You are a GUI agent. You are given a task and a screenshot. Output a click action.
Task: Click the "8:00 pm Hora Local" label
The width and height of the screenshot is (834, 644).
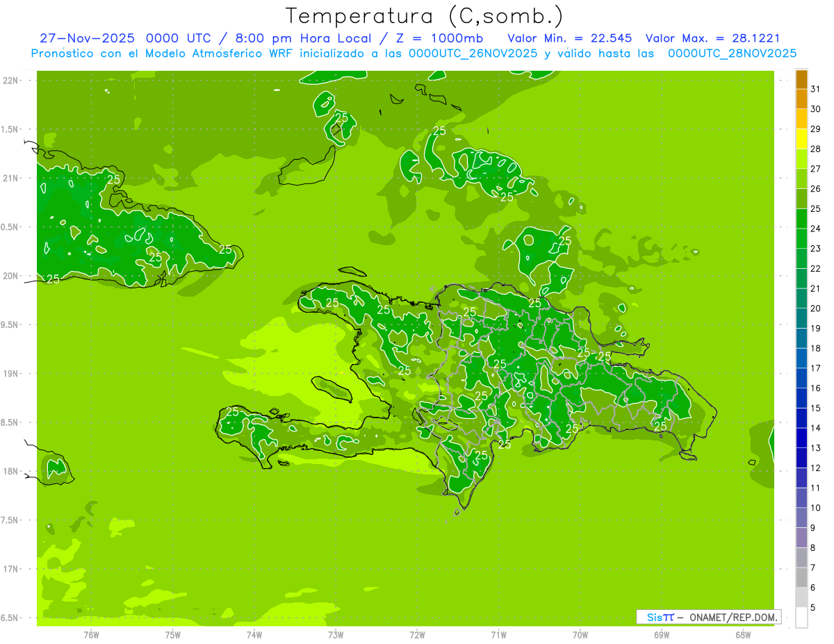(304, 38)
